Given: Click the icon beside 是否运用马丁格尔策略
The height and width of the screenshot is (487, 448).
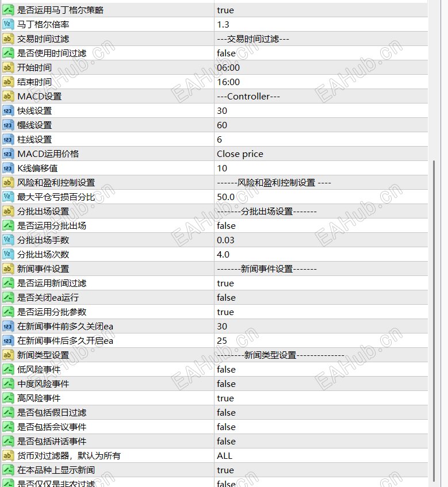Looking at the screenshot, I should click(x=8, y=10).
